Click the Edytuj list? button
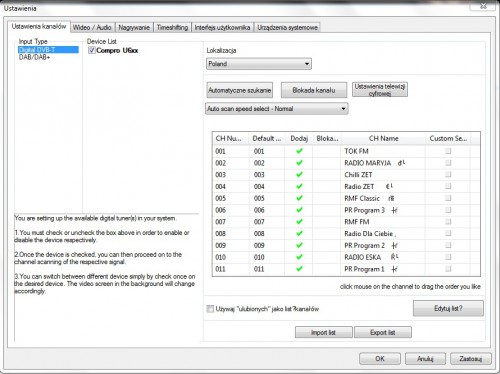This screenshot has width=500, height=374. pyautogui.click(x=448, y=308)
